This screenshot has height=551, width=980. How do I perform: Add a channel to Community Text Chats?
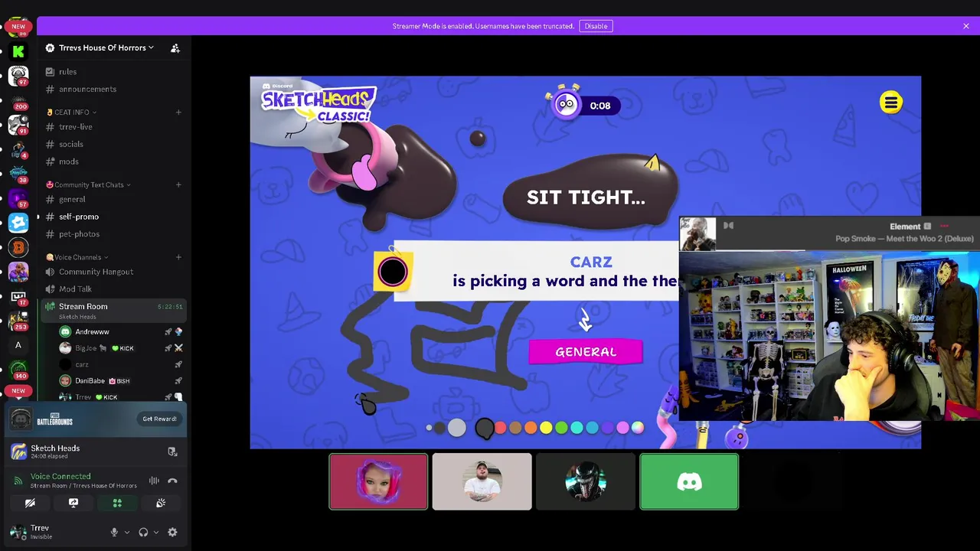178,184
